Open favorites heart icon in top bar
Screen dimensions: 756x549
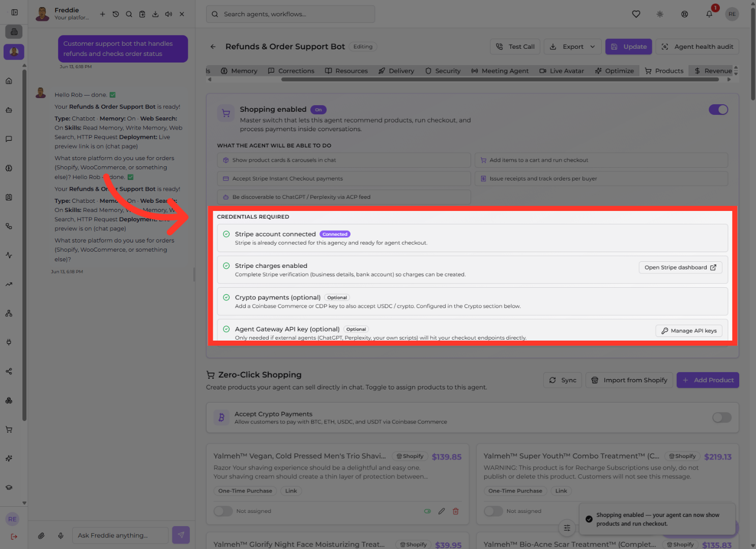click(x=636, y=14)
